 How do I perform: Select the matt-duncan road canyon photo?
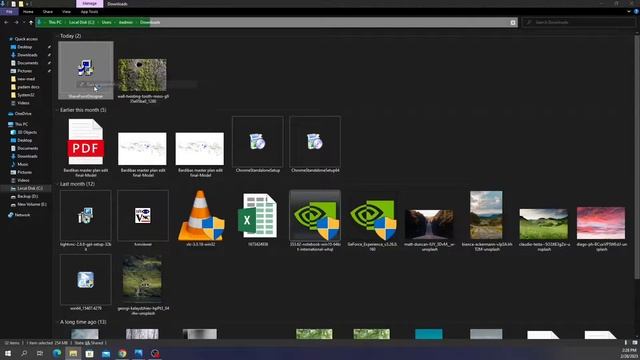429,224
